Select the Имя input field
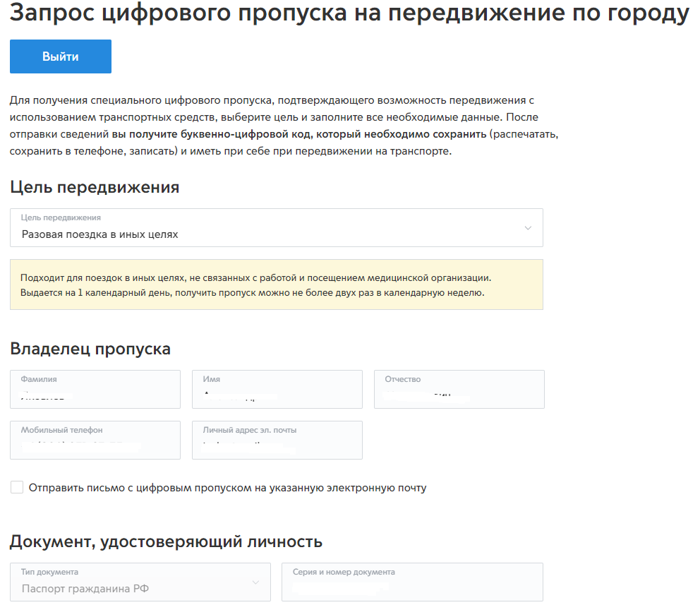The image size is (700, 605). (277, 389)
